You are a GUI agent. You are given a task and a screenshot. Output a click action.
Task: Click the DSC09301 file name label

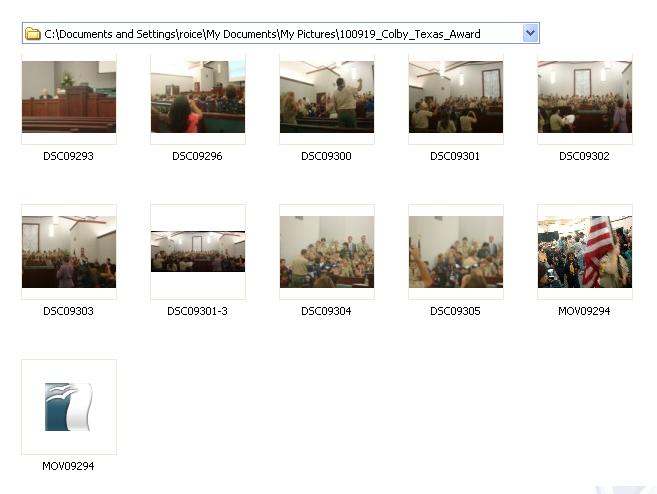point(455,156)
